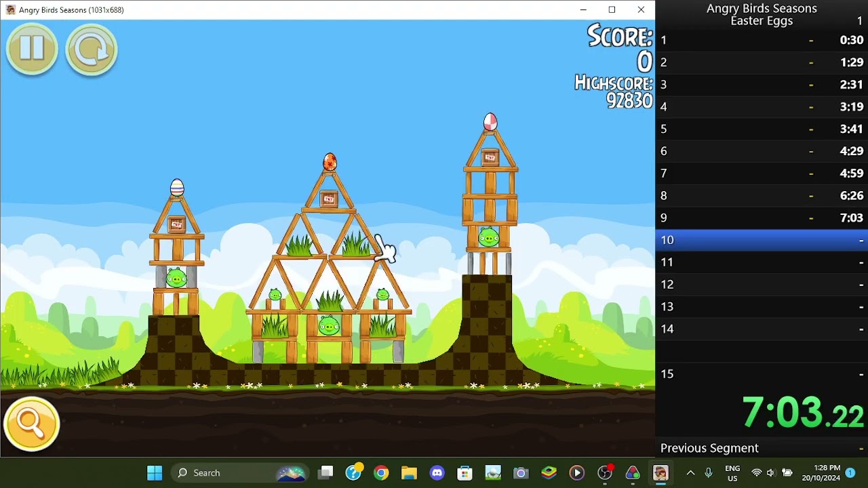The height and width of the screenshot is (488, 868).
Task: Select split row 10 in speedrun timer
Action: tap(762, 240)
